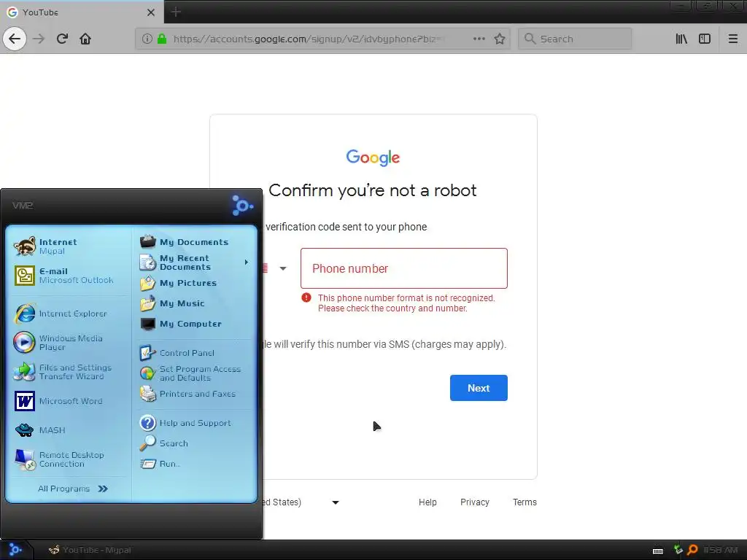Select the YouTube browser tab
Screen dimensions: 747x560
coord(82,12)
